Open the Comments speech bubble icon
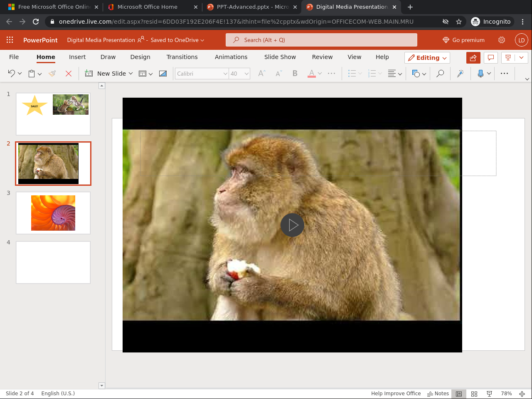The width and height of the screenshot is (532, 399). (x=491, y=58)
